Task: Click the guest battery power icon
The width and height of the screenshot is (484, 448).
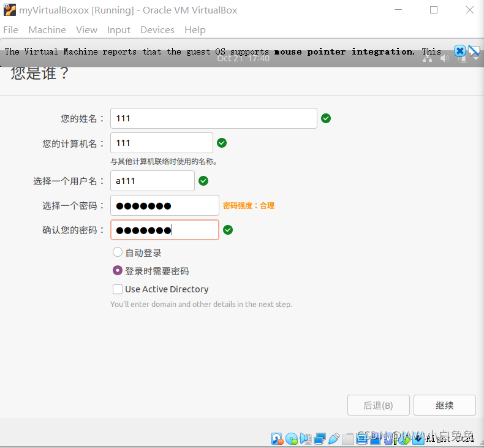Action: [x=462, y=58]
